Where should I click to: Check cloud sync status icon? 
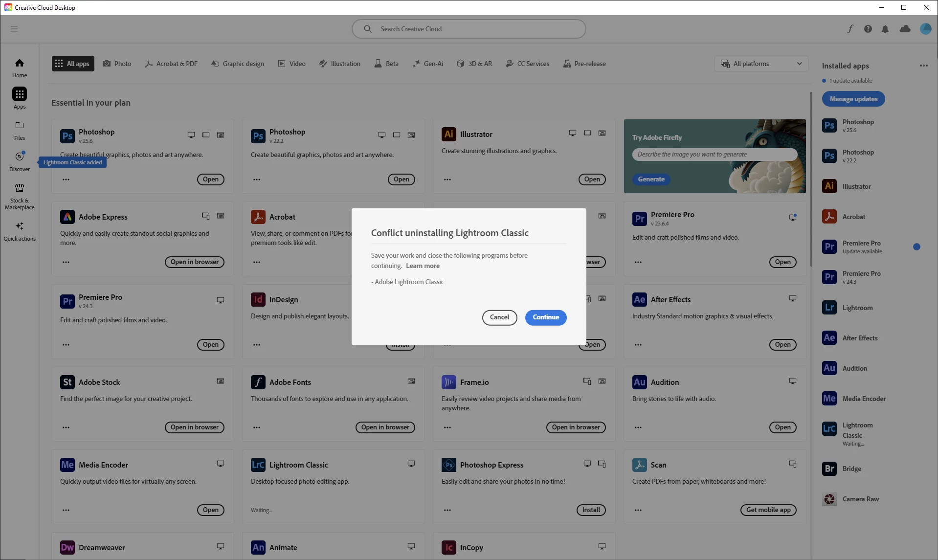[x=905, y=29]
